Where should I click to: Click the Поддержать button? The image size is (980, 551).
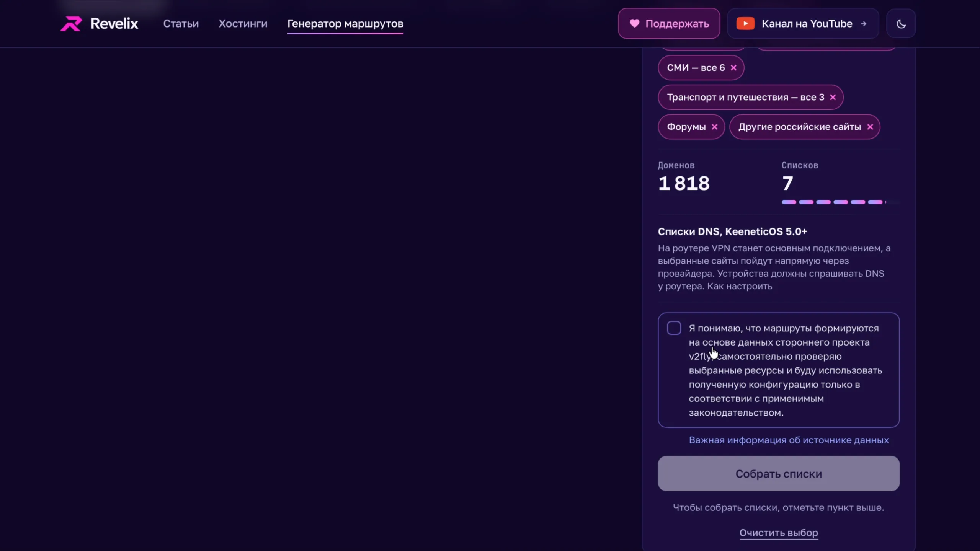[x=669, y=24]
